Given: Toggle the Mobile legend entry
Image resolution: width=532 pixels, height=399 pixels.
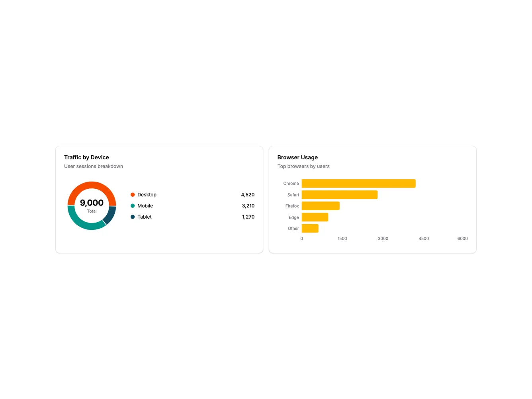Looking at the screenshot, I should 145,205.
